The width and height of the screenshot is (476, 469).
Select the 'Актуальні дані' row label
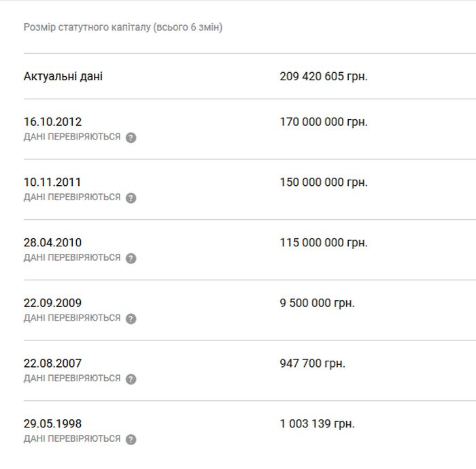coord(63,76)
